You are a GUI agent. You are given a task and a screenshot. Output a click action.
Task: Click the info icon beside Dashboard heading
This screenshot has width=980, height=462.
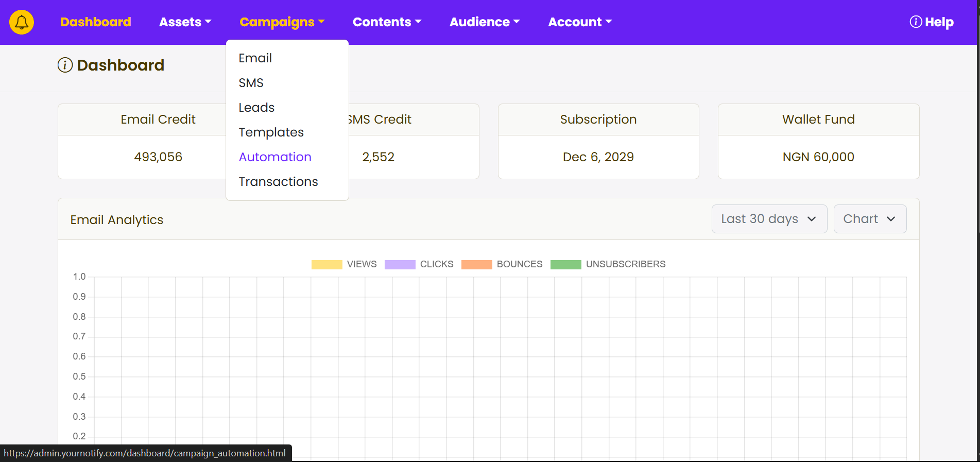[65, 65]
